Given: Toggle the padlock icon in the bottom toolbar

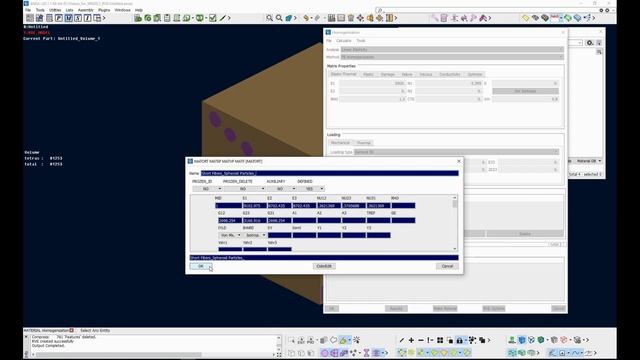Looking at the screenshot, I should 460,340.
